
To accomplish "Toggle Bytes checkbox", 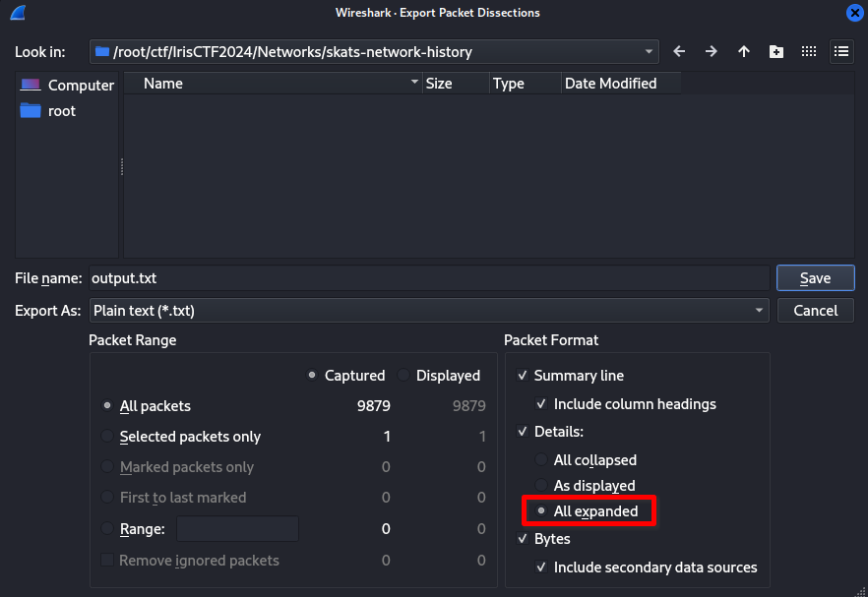I will coord(523,538).
